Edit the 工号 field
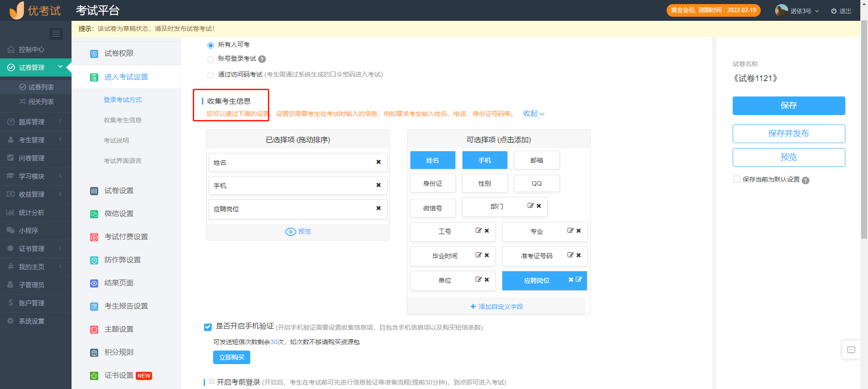Screen dimensions: 868x389 [478, 231]
